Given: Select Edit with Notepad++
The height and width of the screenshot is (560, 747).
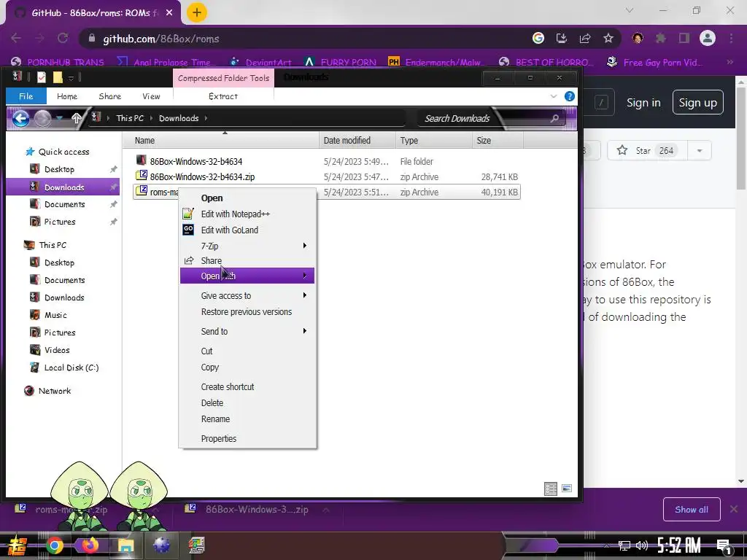Looking at the screenshot, I should (x=247, y=214).
